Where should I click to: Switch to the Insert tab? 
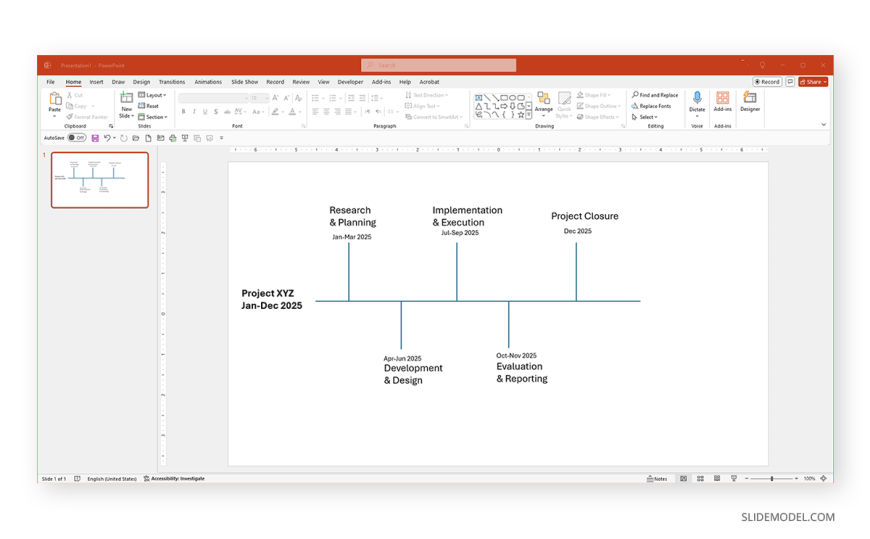pyautogui.click(x=97, y=82)
